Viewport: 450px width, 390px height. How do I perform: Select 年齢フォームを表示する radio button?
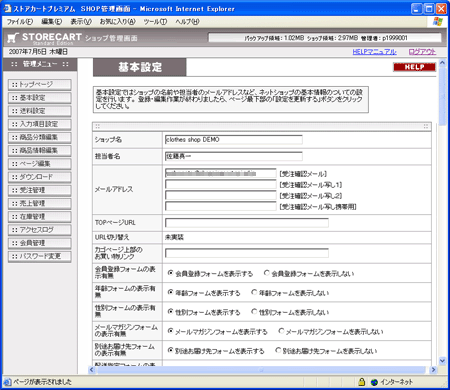tap(171, 292)
